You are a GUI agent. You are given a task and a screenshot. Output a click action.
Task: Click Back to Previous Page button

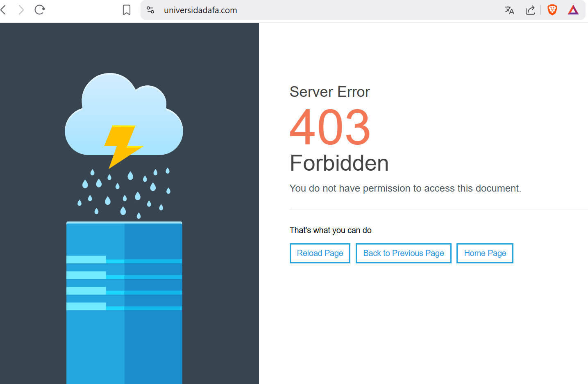(403, 253)
